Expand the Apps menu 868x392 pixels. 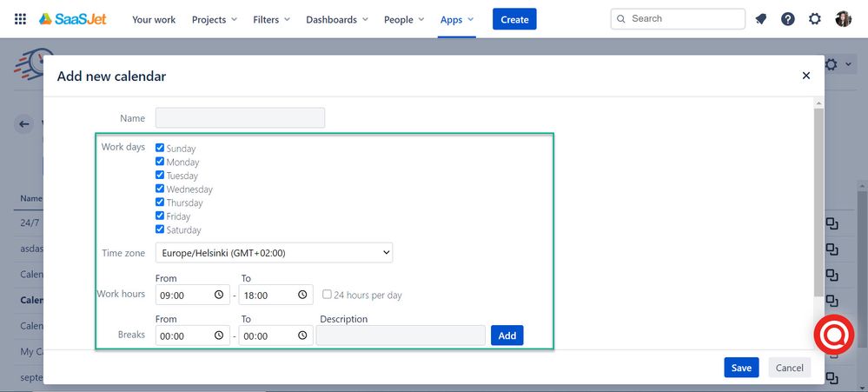point(457,19)
